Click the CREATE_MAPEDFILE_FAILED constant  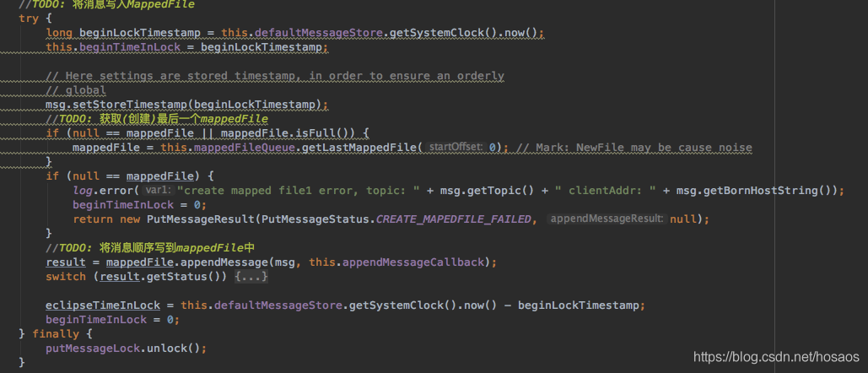click(455, 219)
